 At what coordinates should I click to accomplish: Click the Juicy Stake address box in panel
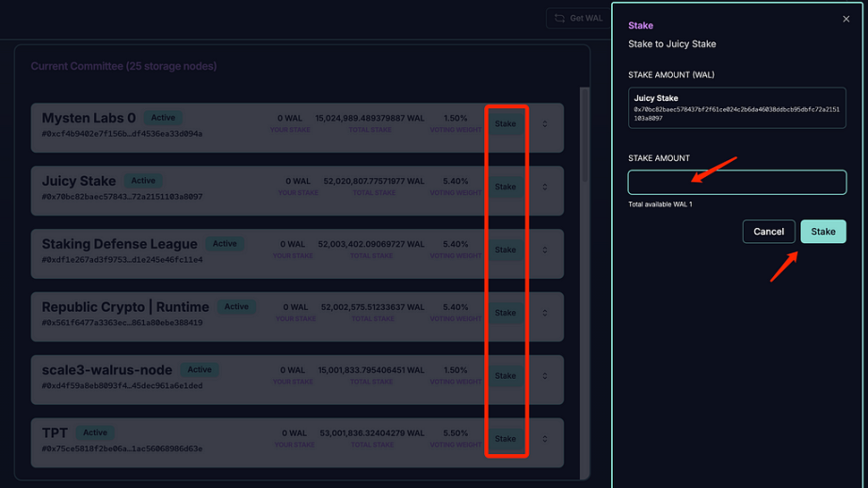[737, 108]
